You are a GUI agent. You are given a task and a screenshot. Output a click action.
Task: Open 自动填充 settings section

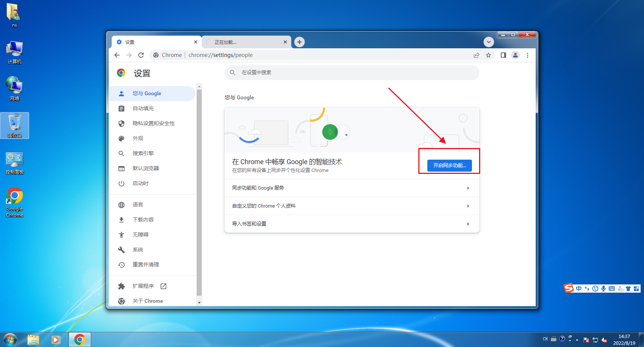point(152,109)
